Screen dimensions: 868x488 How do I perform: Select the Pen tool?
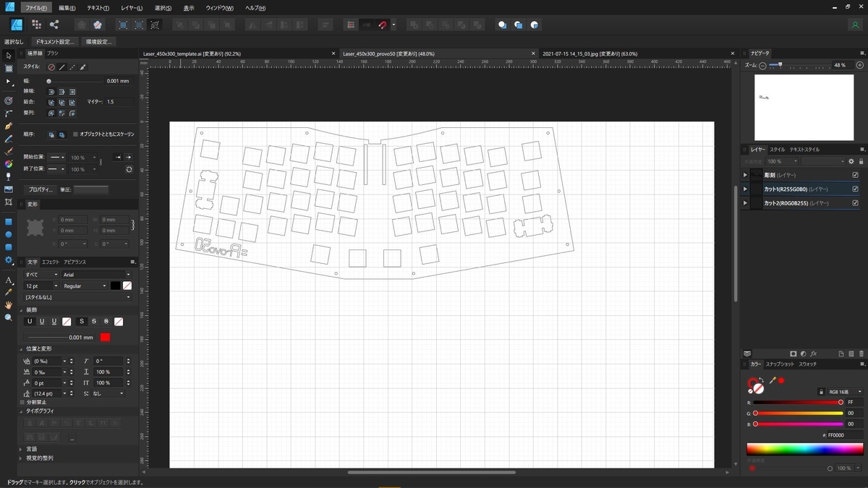click(x=9, y=126)
